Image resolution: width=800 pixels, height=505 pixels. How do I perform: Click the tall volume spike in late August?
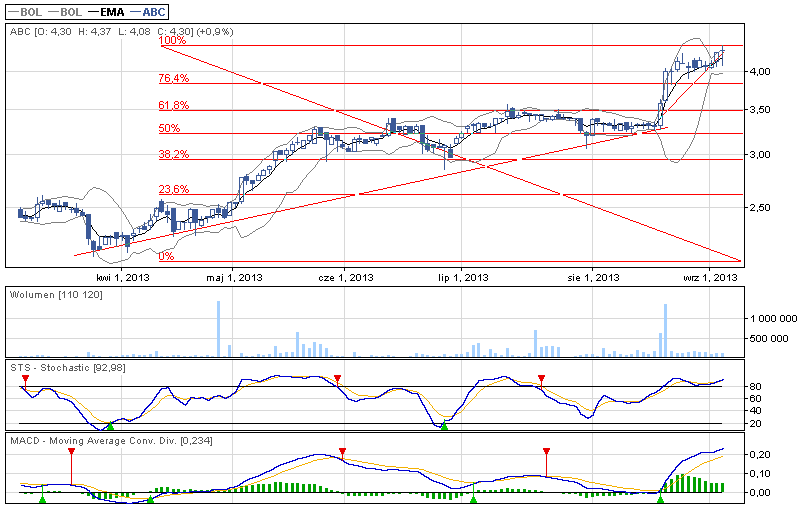[x=665, y=330]
